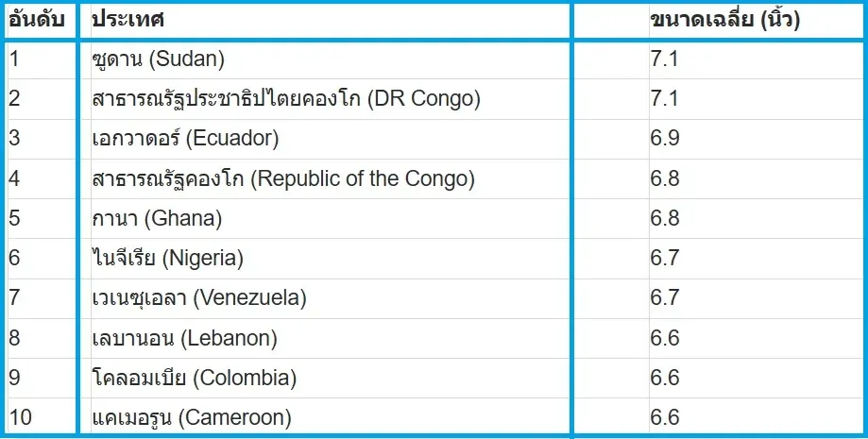Select the ไนจีเรีย (Nigeria) cell
Image resolution: width=868 pixels, height=439 pixels.
click(168, 259)
